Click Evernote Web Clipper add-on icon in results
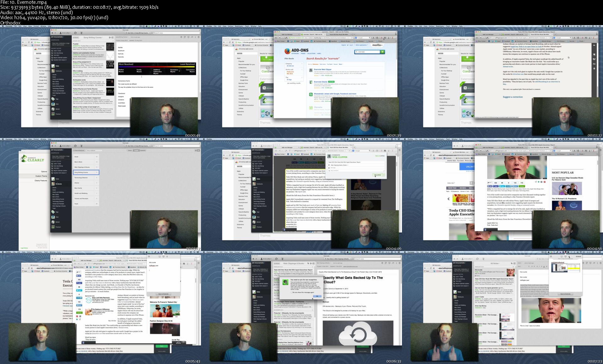Screen dimensions: 603x364 tap(311, 70)
